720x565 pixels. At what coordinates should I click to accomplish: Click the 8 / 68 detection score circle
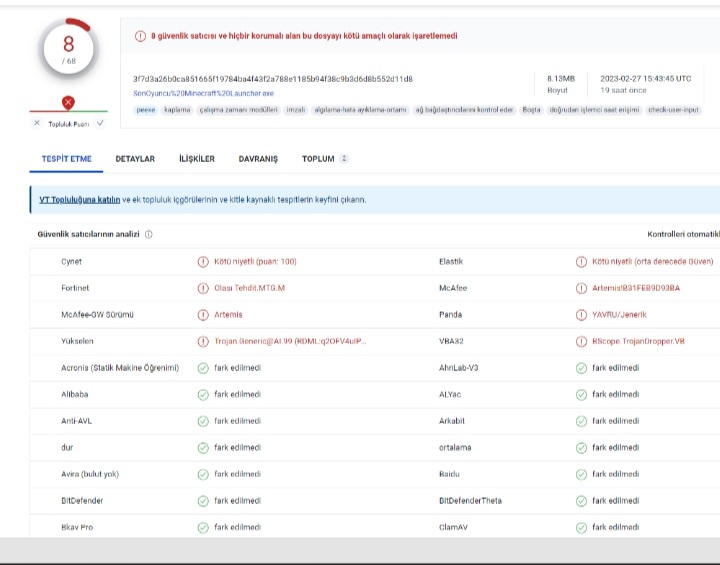click(x=68, y=49)
